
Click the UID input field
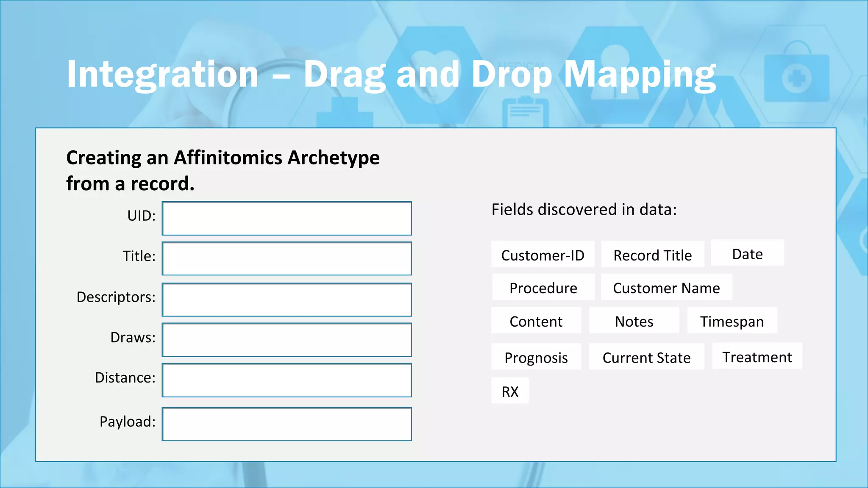pos(287,219)
